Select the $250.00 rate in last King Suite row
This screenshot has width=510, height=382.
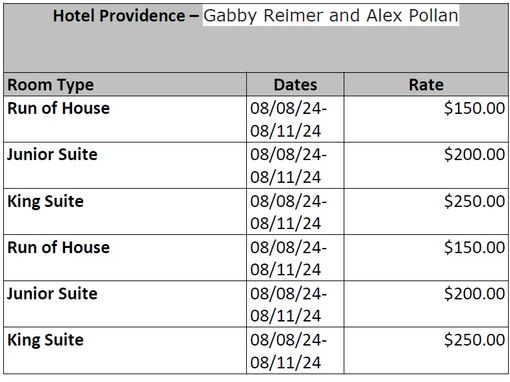474,340
